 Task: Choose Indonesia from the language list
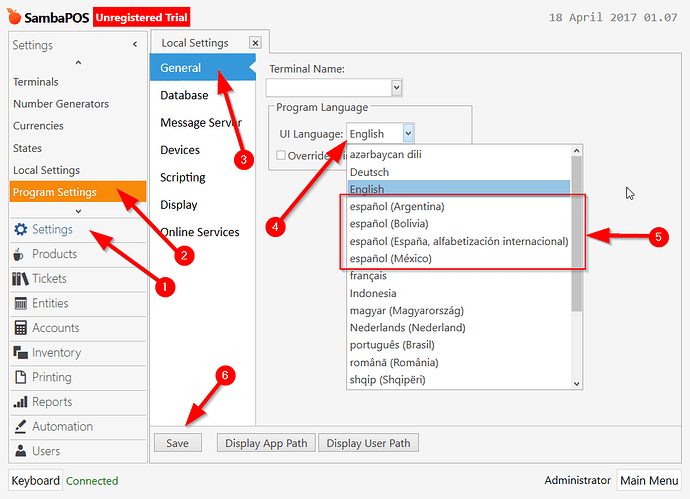[459, 293]
